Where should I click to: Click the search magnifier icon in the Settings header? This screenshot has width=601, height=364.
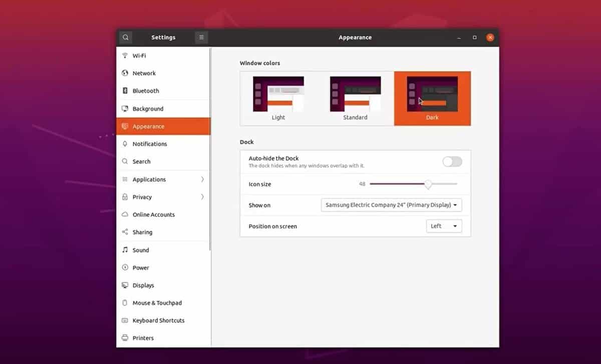[125, 38]
